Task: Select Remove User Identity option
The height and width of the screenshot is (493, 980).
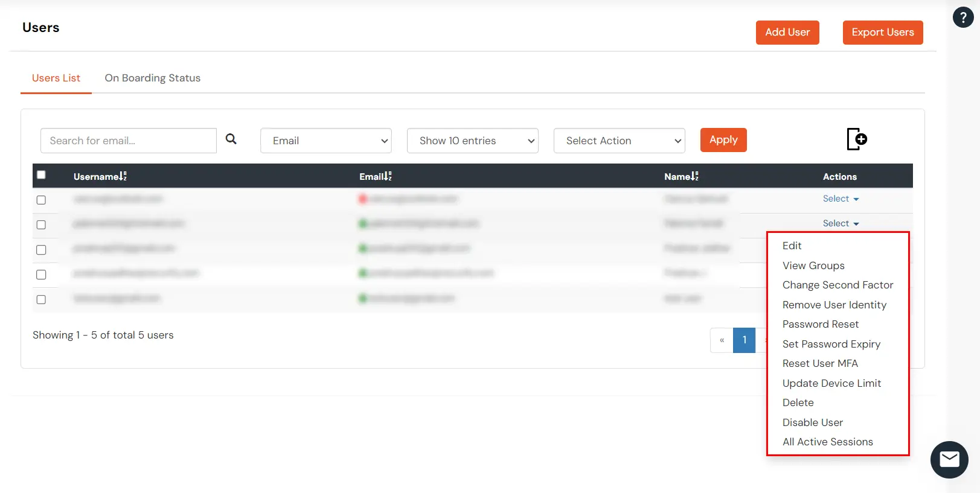Action: pos(834,305)
